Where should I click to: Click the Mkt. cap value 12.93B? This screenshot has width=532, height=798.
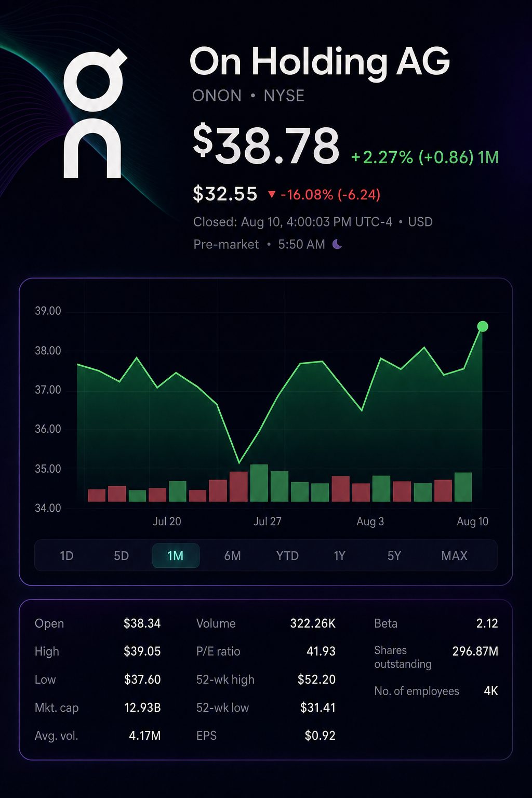[142, 708]
